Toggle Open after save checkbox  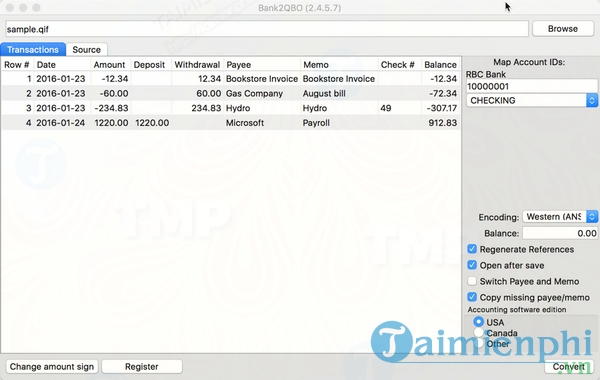click(x=472, y=265)
